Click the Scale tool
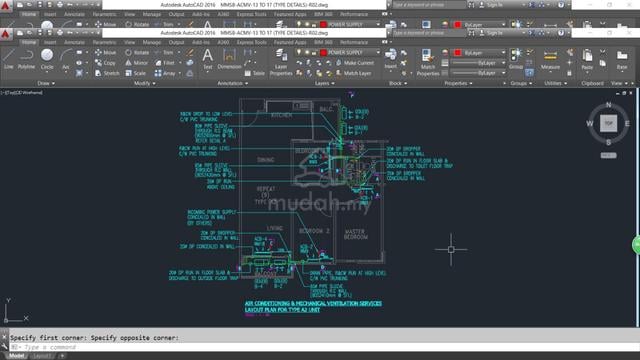 tap(136, 73)
